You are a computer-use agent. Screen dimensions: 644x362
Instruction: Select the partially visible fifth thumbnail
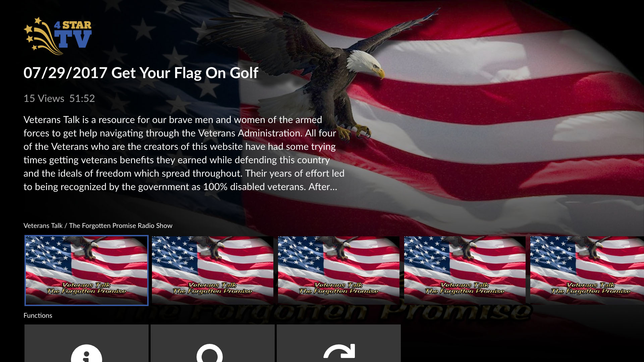(587, 270)
